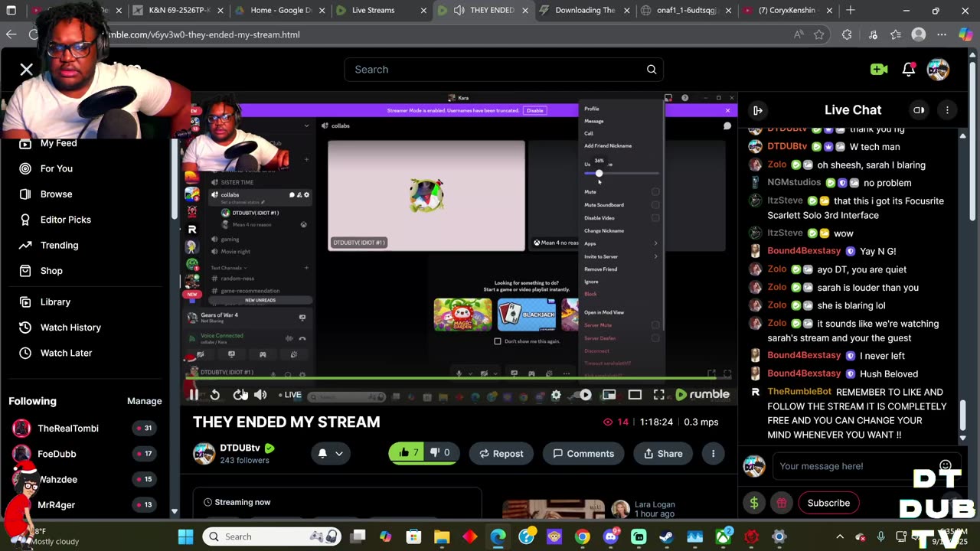
Task: Open the user profile avatar menu
Action: [x=938, y=70]
